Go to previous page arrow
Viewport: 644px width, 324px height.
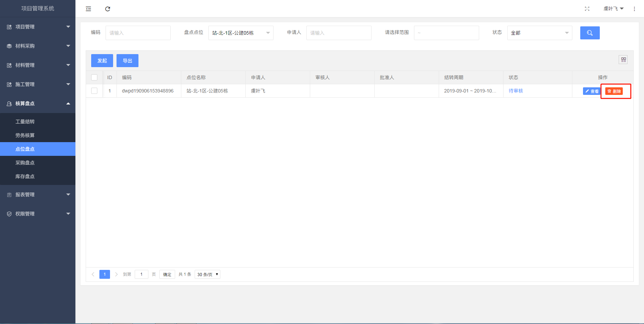(93, 274)
